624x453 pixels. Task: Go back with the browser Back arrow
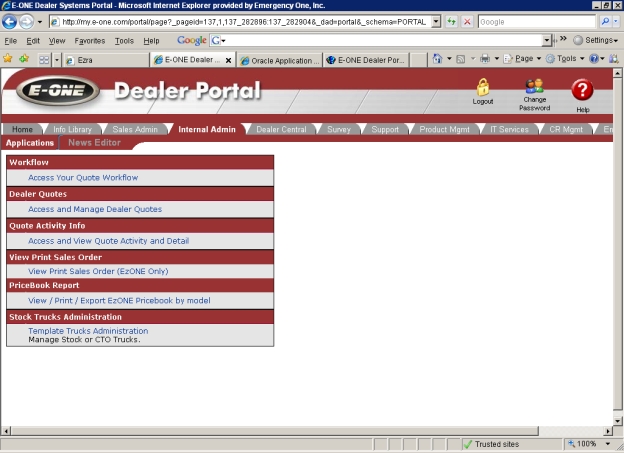click(9, 21)
